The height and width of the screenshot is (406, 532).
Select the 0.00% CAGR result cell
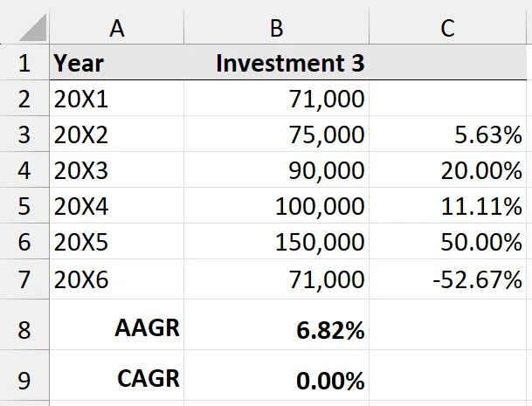tap(276, 381)
